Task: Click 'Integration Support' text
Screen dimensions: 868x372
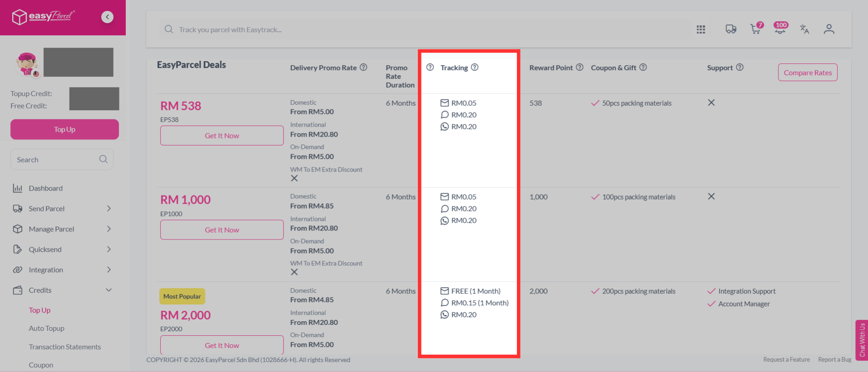Action: click(x=747, y=291)
